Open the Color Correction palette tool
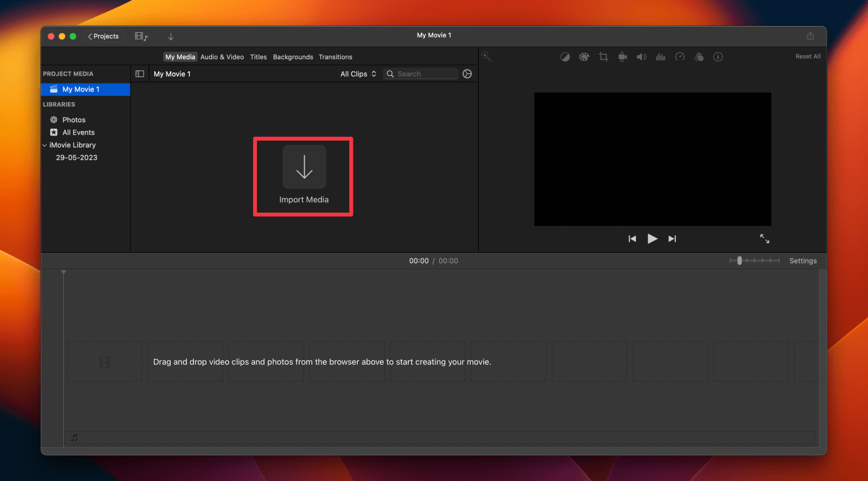The image size is (868, 481). click(584, 57)
